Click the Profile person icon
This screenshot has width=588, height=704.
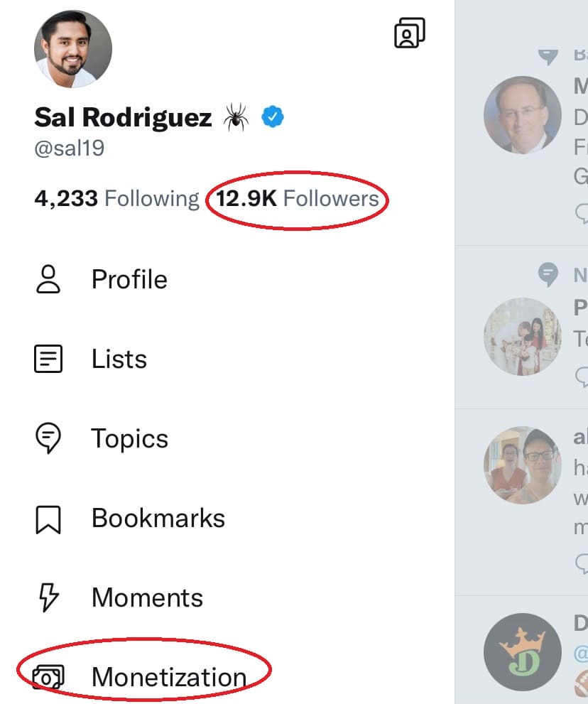click(48, 280)
